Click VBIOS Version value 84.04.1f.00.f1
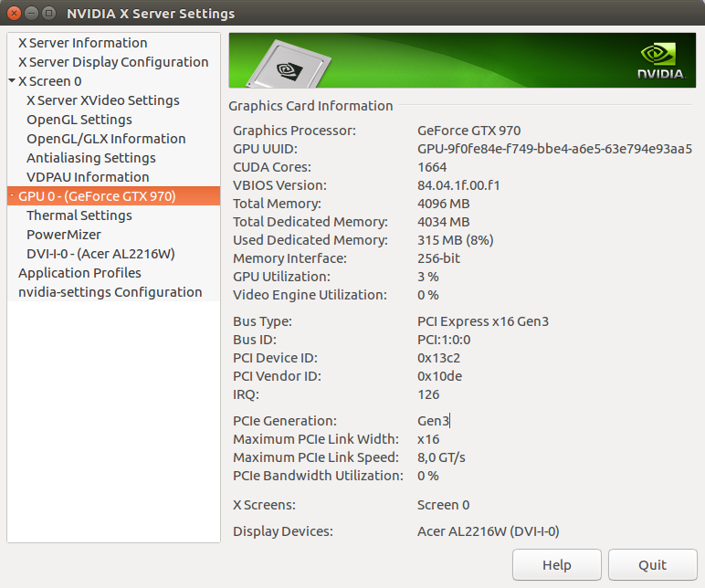The image size is (705, 588). coord(458,185)
